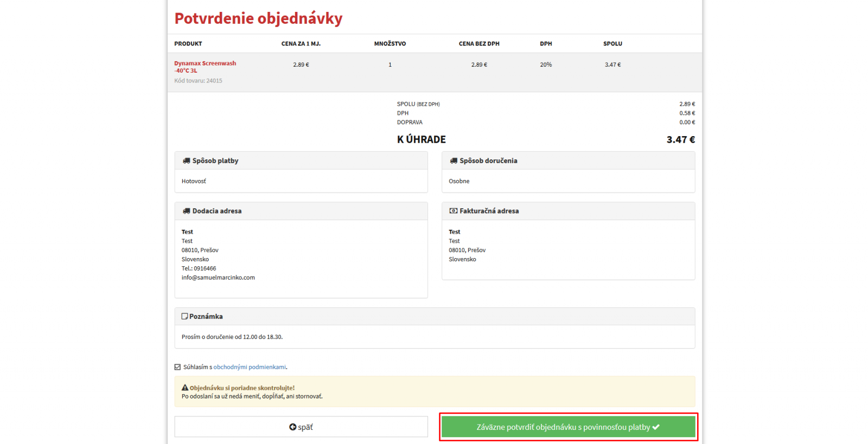This screenshot has height=444, width=868.
Task: Click the Potvrdenie objednávky page heading
Action: pyautogui.click(x=258, y=18)
